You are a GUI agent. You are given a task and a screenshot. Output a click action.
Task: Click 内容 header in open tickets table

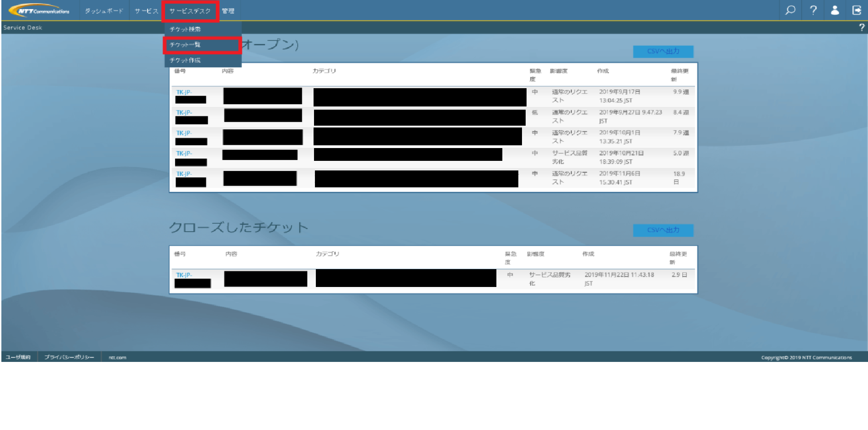pos(228,71)
